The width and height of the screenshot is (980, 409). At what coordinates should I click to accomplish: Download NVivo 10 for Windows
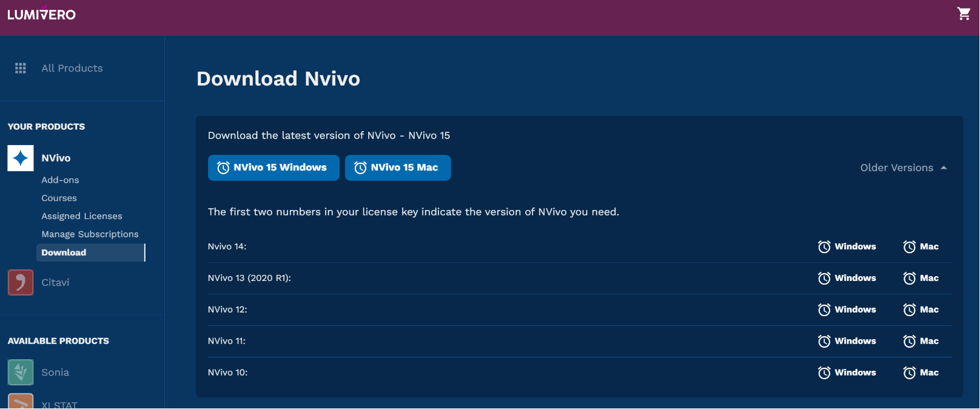tap(847, 373)
